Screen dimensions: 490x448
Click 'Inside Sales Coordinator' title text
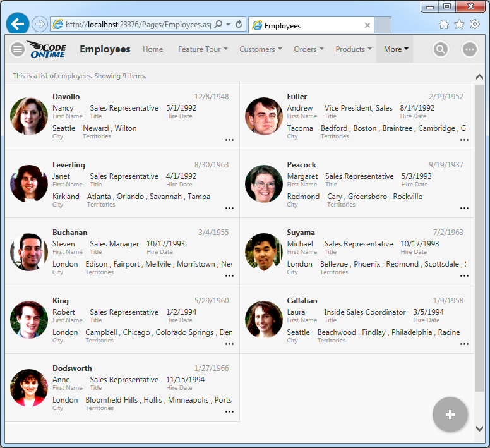coord(365,312)
